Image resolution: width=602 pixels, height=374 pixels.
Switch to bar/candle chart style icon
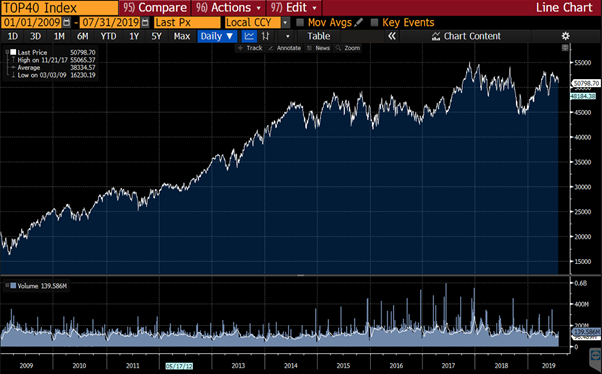265,36
